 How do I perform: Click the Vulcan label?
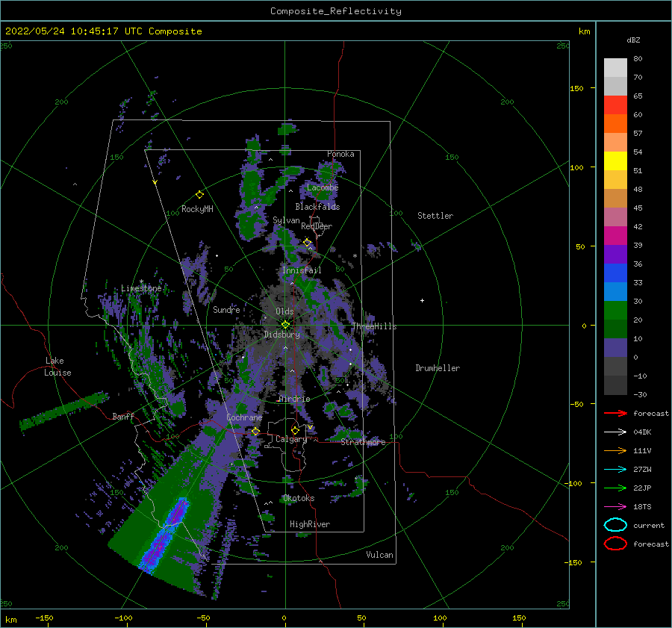coord(380,555)
